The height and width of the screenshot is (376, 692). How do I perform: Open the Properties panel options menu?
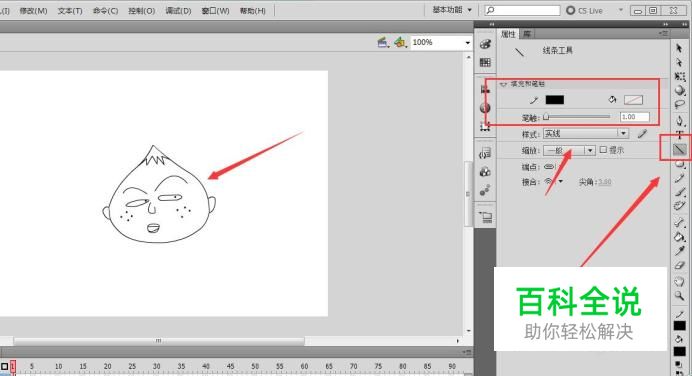tap(663, 33)
